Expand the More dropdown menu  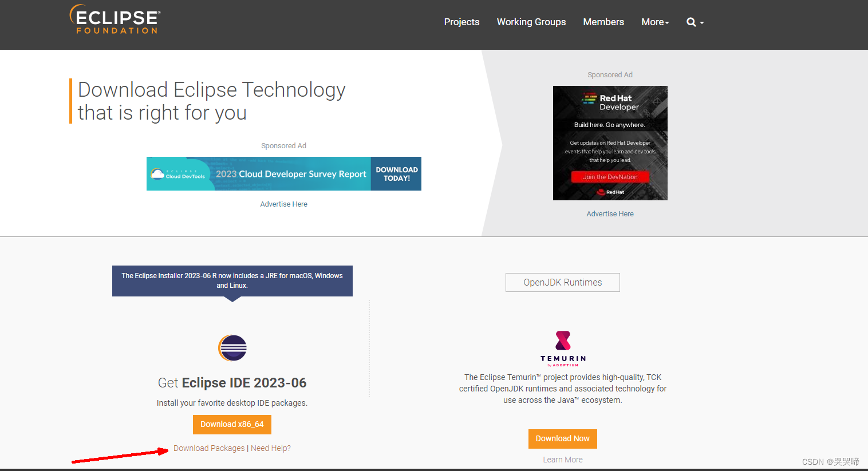pyautogui.click(x=655, y=22)
